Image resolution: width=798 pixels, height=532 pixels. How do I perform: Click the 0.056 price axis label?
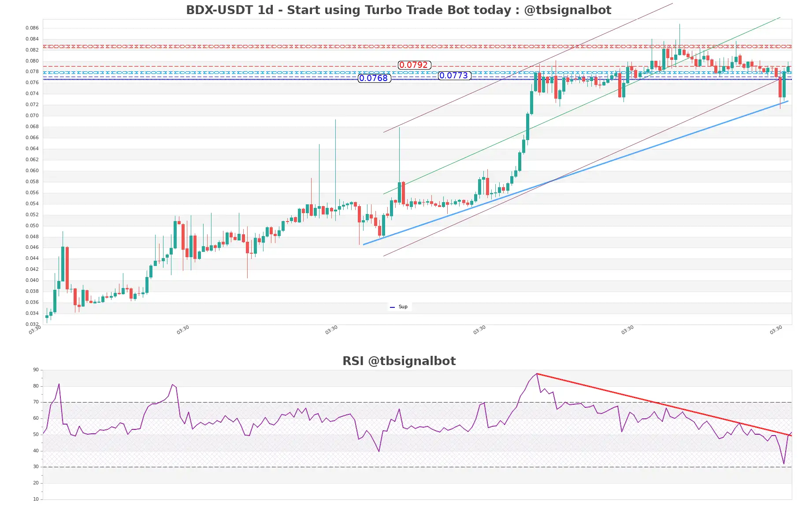(x=32, y=193)
